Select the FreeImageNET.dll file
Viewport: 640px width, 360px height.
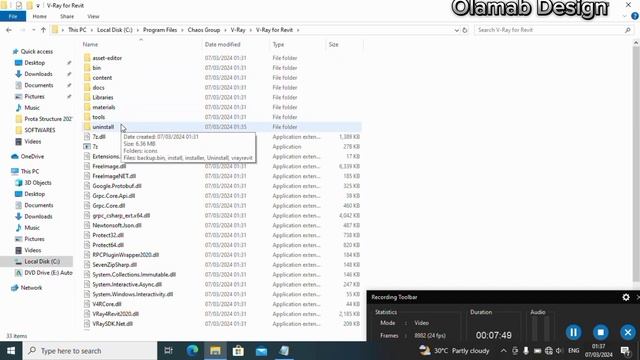point(114,176)
